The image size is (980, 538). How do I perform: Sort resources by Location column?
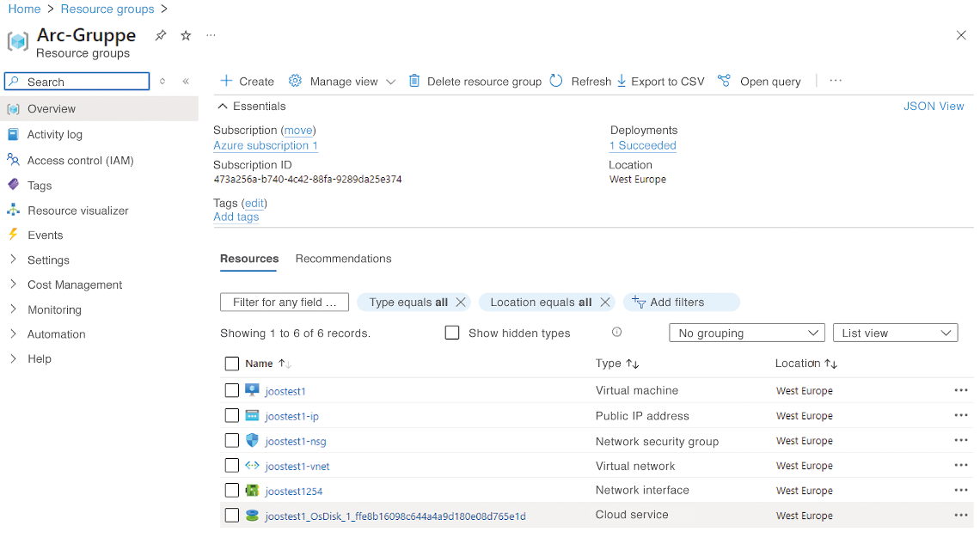[806, 364]
